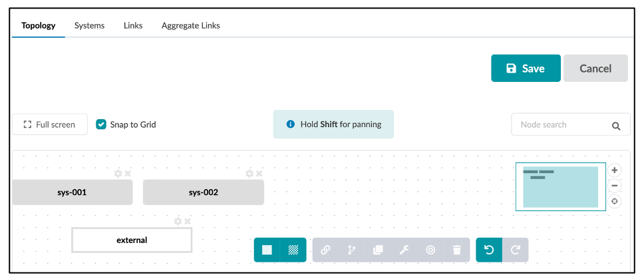Switch to the Systems tab

pyautogui.click(x=89, y=26)
